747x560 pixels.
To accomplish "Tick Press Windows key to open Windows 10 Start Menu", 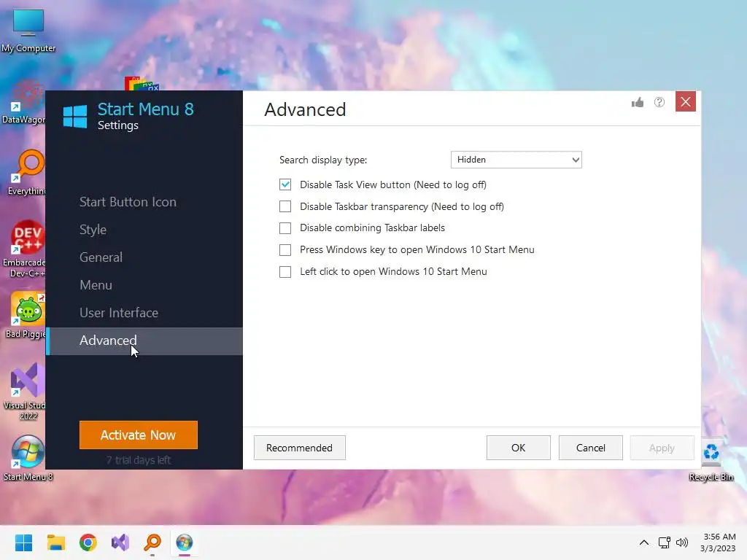I will (x=285, y=250).
